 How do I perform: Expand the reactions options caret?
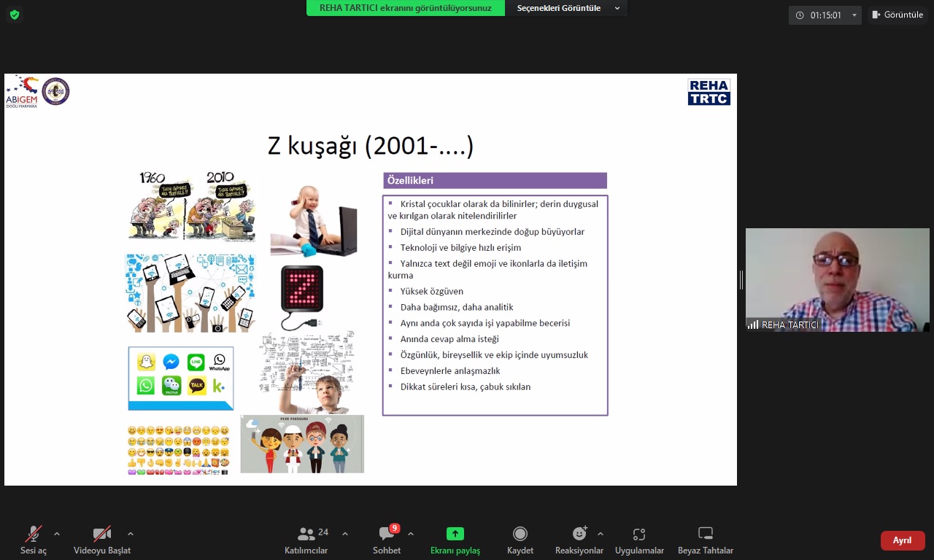coord(601,534)
